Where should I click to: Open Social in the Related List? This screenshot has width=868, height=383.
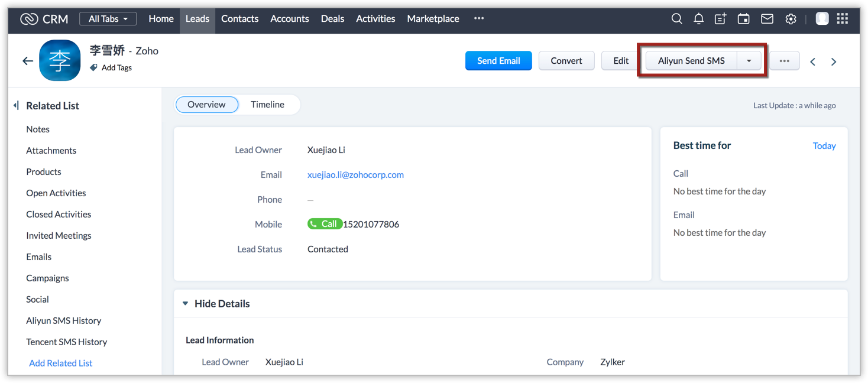[x=37, y=300]
